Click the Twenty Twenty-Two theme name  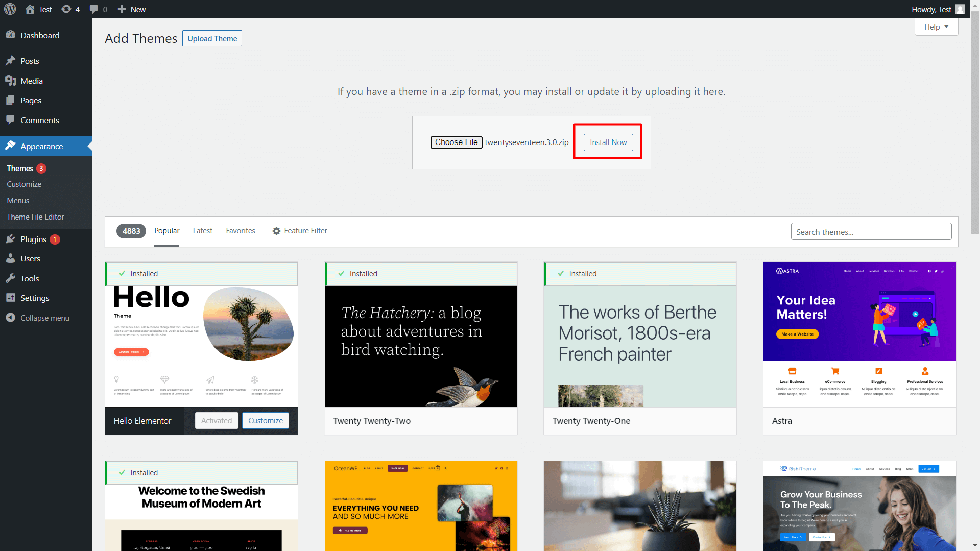point(372,421)
